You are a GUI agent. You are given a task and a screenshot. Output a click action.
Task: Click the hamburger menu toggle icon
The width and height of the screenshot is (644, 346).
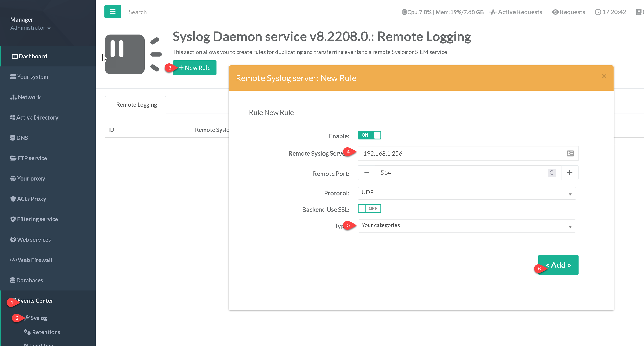coord(113,12)
